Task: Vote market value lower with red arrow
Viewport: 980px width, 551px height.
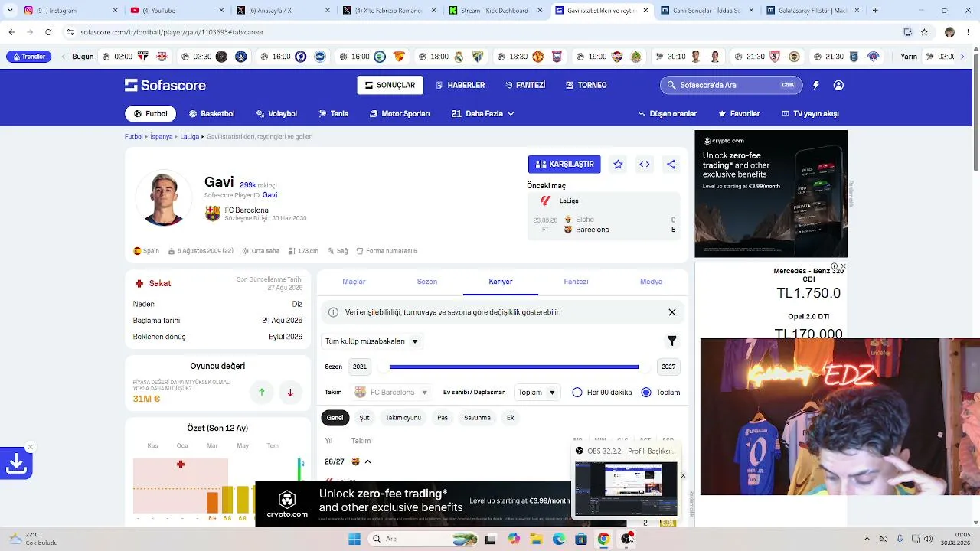Action: pos(290,393)
